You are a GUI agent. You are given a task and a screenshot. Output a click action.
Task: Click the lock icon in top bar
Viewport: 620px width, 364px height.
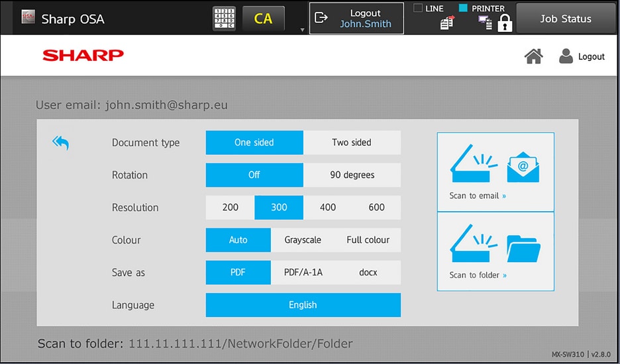pos(505,24)
